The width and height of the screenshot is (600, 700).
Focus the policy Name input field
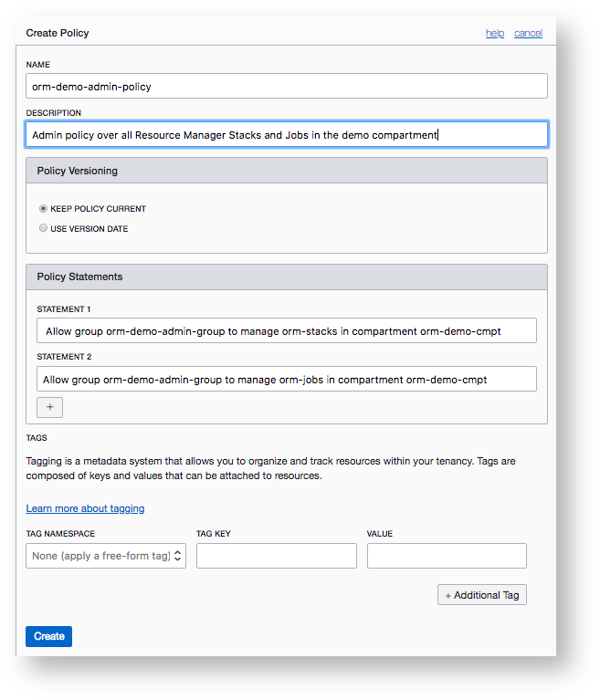pos(287,86)
